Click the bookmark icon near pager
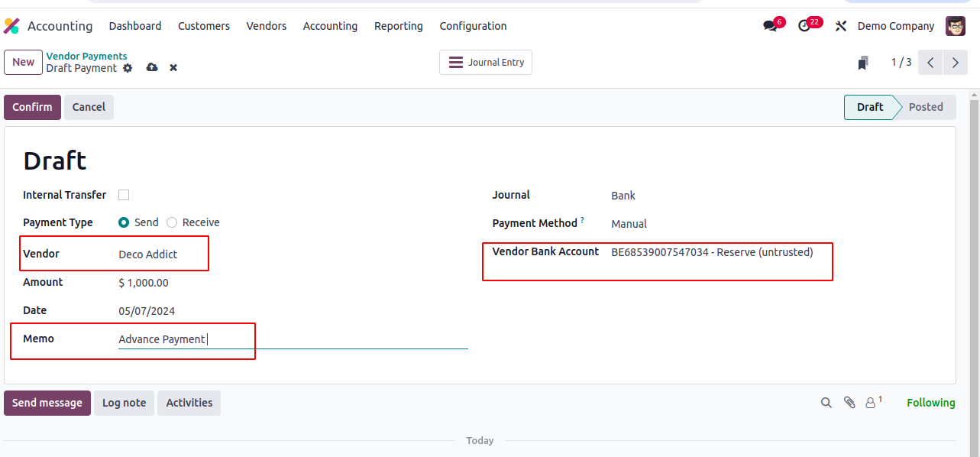This screenshot has width=980, height=457. 862,63
